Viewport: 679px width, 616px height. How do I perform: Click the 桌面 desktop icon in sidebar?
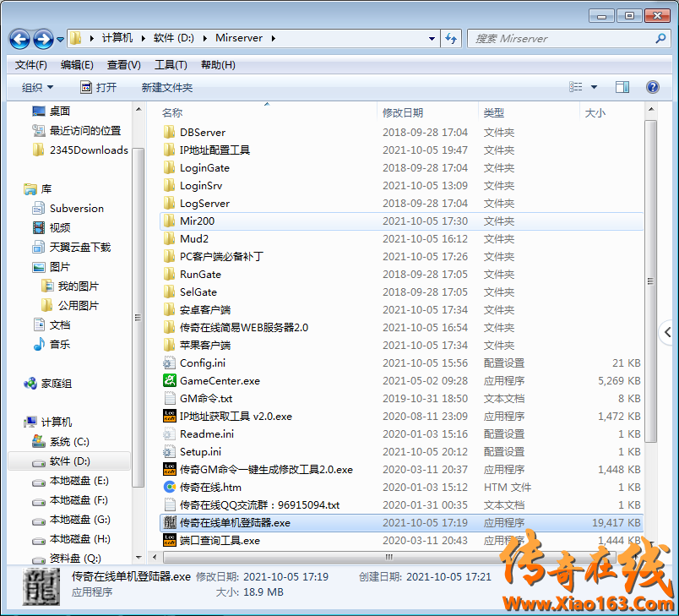click(x=39, y=112)
